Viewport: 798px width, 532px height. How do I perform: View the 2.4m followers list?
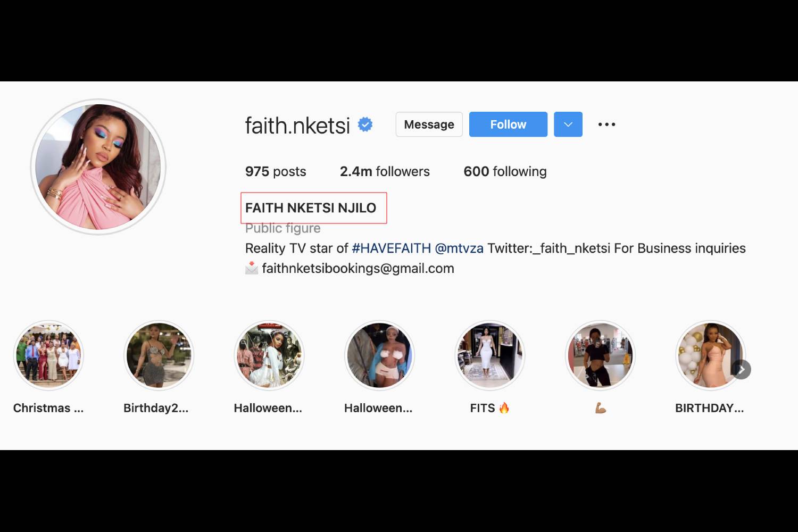pos(385,171)
